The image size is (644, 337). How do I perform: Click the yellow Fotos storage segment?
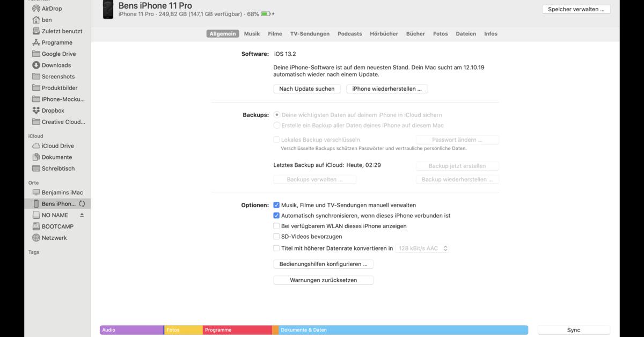pos(184,330)
